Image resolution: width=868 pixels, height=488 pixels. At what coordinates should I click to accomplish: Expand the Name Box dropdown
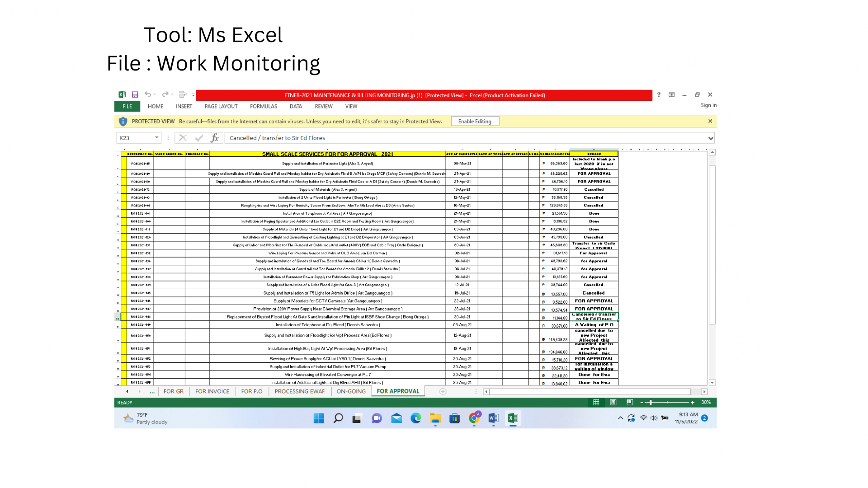pyautogui.click(x=157, y=138)
